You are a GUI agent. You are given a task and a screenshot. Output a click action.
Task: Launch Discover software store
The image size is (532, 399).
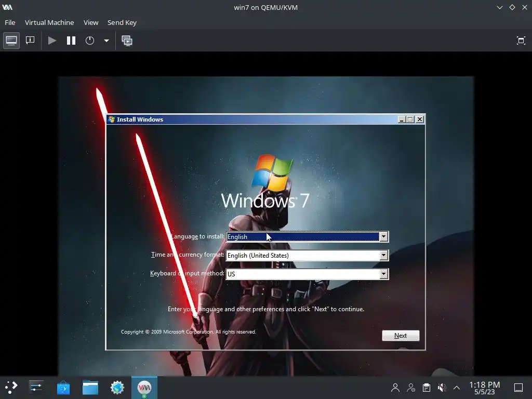tap(63, 387)
